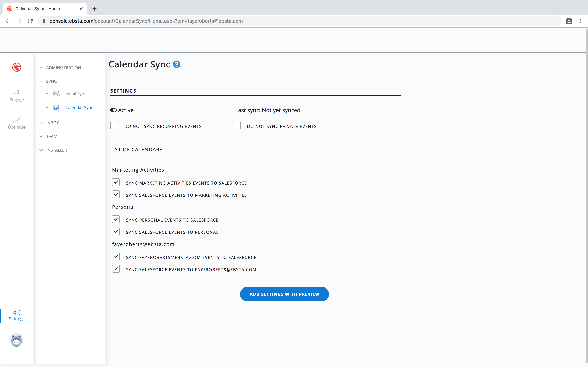Image resolution: width=588 pixels, height=367 pixels.
Task: Click the browser back arrow
Action: (8, 21)
